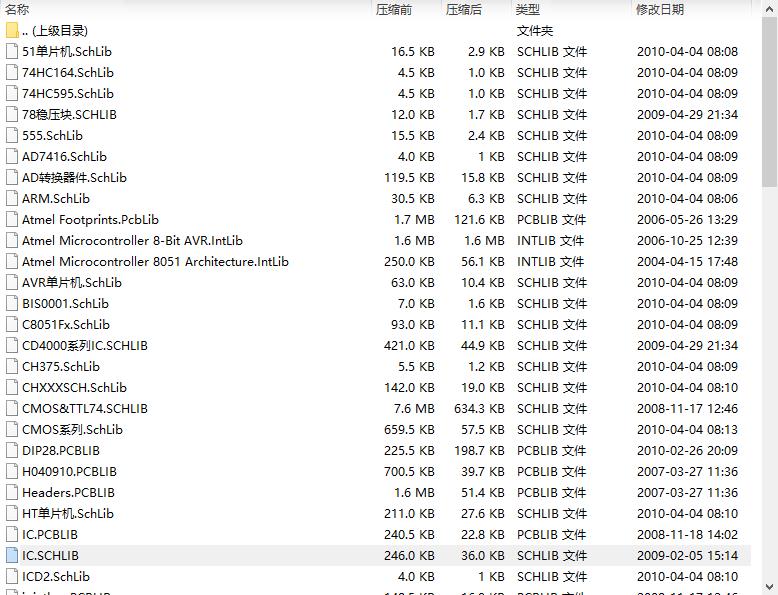Select the file name CD4000系列IC.SCHLIB

click(x=85, y=346)
